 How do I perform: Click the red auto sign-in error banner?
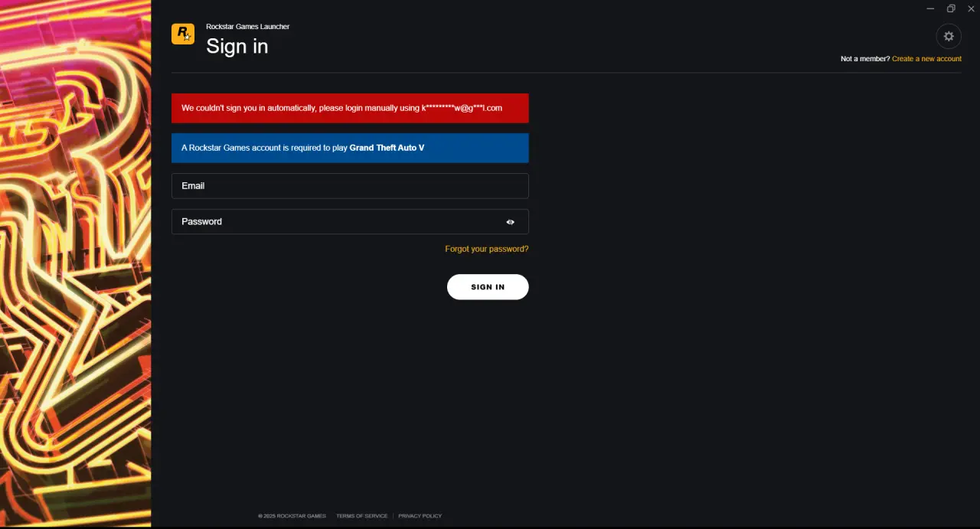pyautogui.click(x=350, y=108)
